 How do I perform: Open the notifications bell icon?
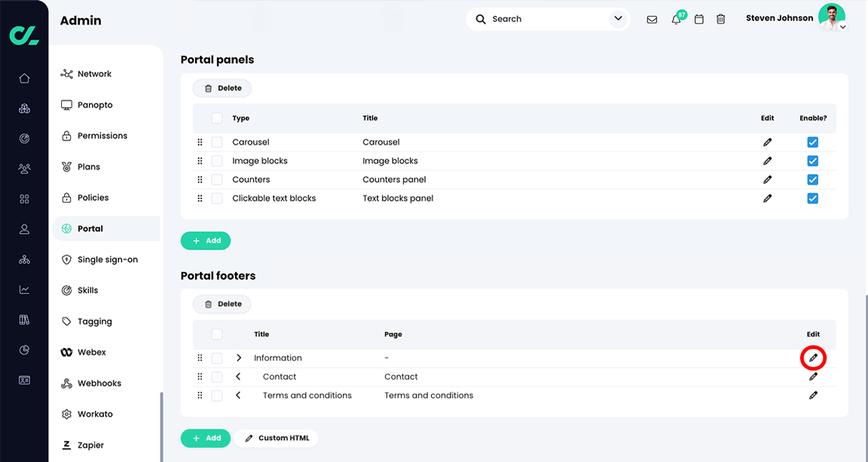(676, 19)
